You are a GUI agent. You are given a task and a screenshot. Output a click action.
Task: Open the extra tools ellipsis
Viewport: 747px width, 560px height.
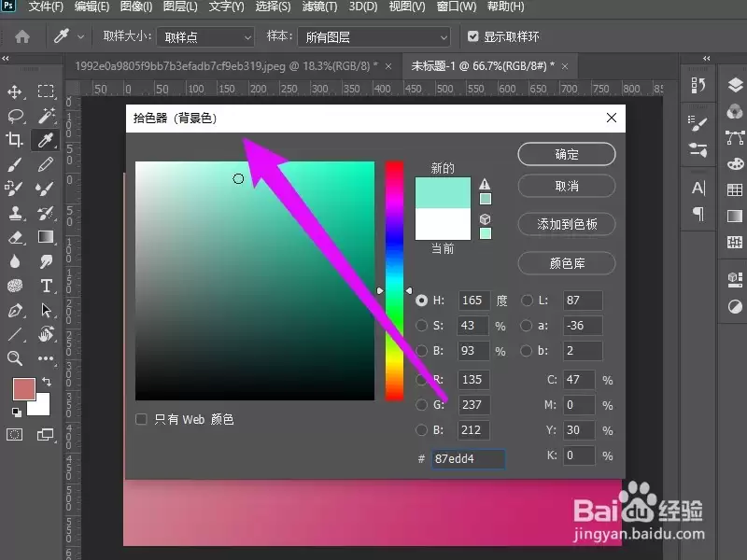tap(46, 358)
